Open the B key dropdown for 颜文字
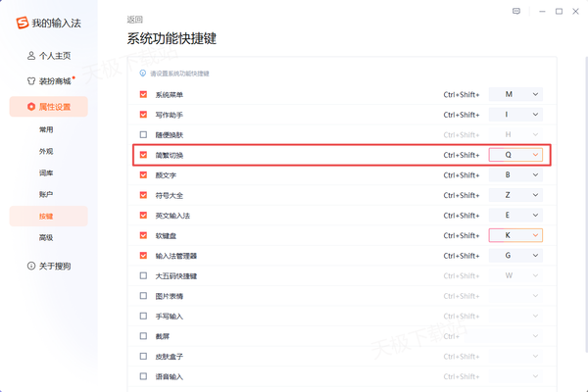The height and width of the screenshot is (392, 588). pos(515,174)
